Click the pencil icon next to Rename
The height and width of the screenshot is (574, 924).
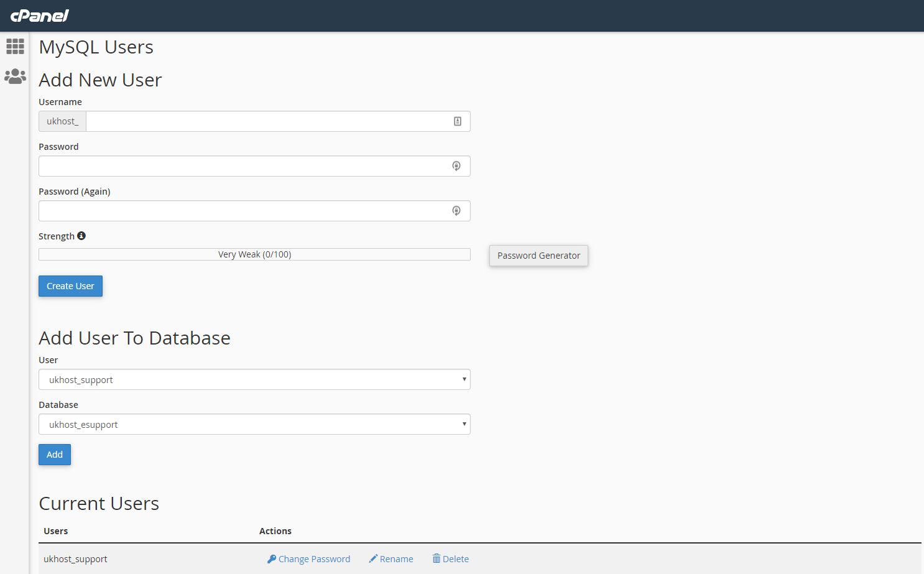tap(373, 558)
